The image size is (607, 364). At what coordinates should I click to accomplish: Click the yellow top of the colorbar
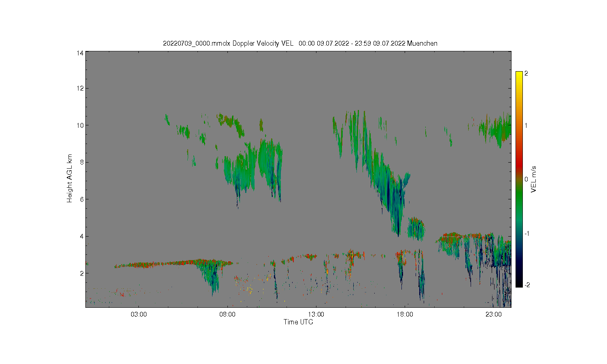click(519, 75)
